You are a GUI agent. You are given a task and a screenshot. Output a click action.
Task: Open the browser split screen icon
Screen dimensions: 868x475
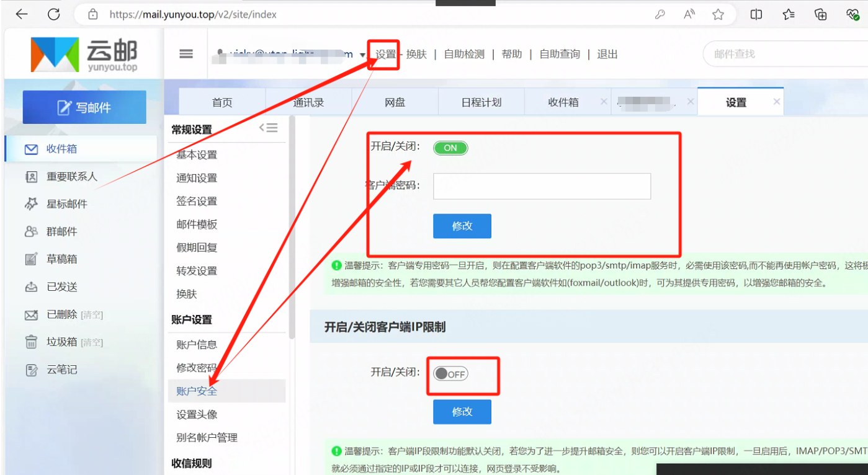coord(756,14)
